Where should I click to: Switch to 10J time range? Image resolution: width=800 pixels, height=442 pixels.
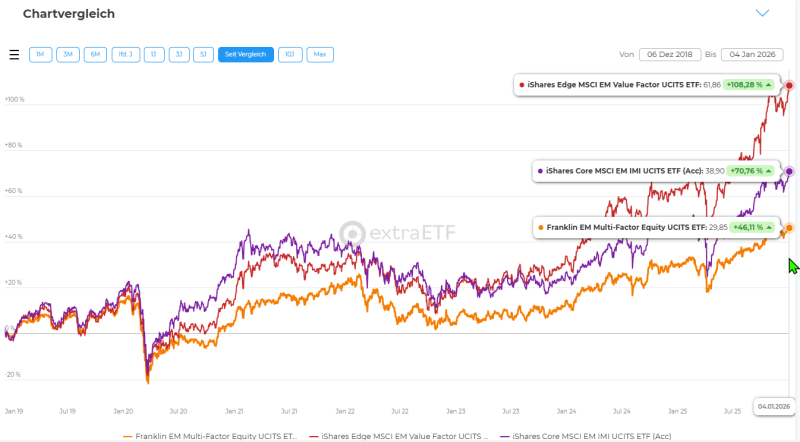tap(289, 54)
